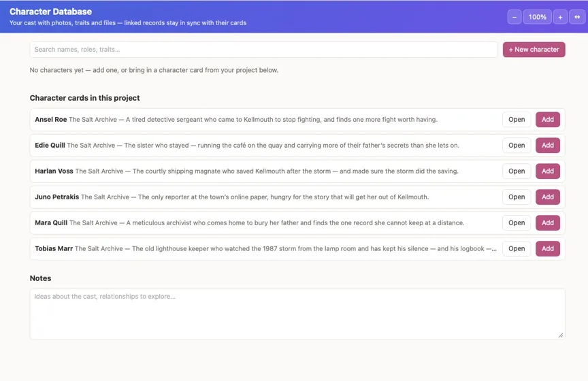Open Juno Petrakis's character card
This screenshot has width=588, height=381.
click(517, 197)
